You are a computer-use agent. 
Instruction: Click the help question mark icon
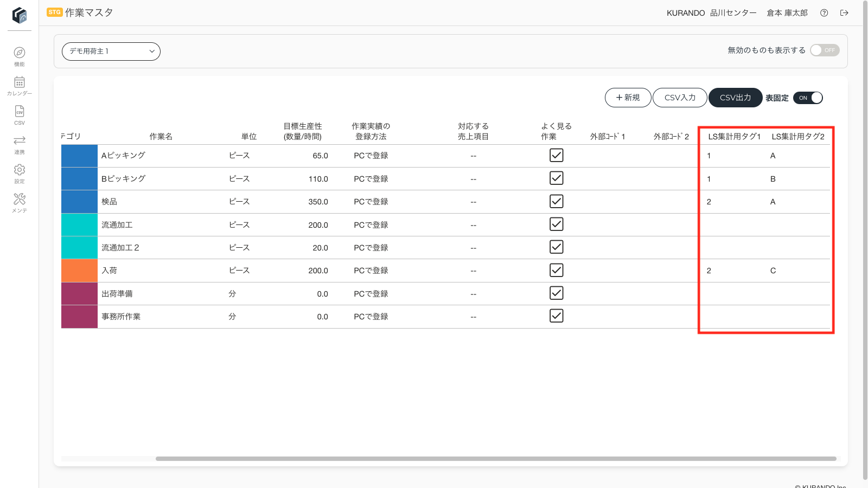[824, 13]
